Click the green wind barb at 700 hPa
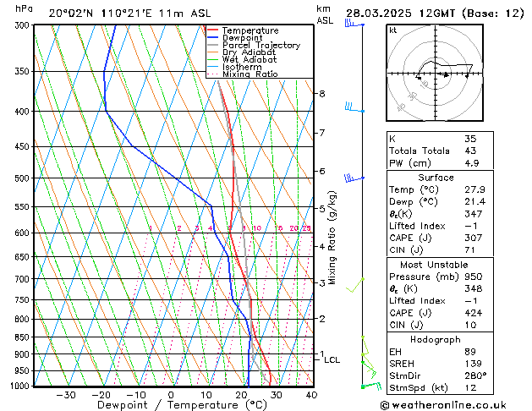The width and height of the screenshot is (532, 411). point(355,285)
